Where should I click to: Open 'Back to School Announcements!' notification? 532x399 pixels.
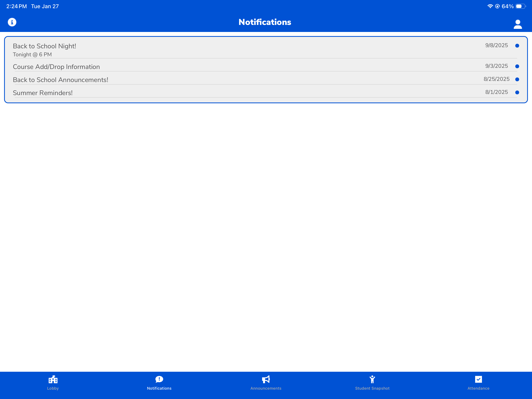pos(266,79)
